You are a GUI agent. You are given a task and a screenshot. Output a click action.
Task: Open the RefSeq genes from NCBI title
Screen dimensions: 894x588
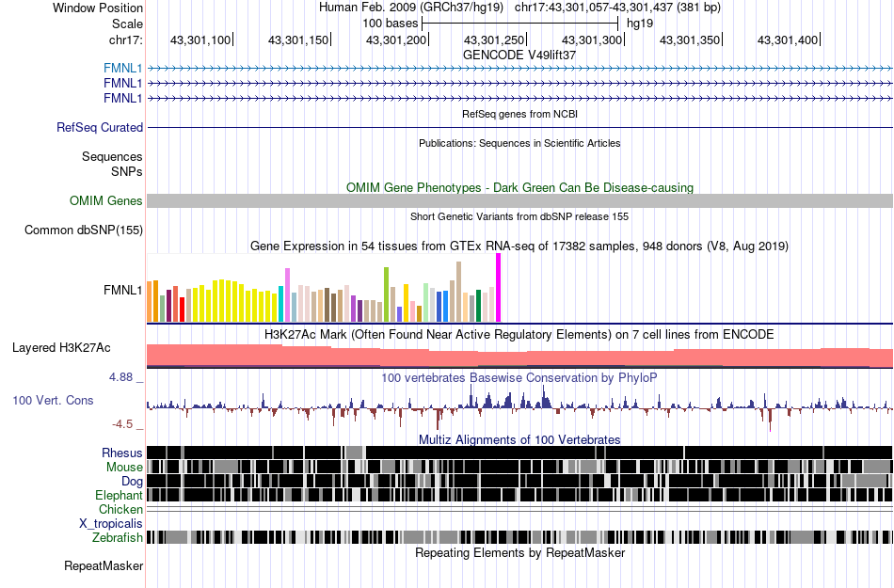pyautogui.click(x=519, y=114)
